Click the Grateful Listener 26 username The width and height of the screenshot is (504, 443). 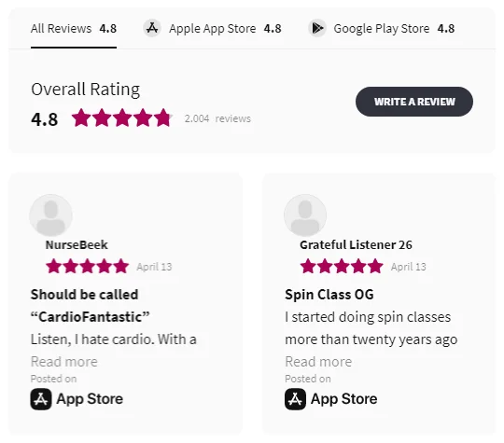pos(356,244)
